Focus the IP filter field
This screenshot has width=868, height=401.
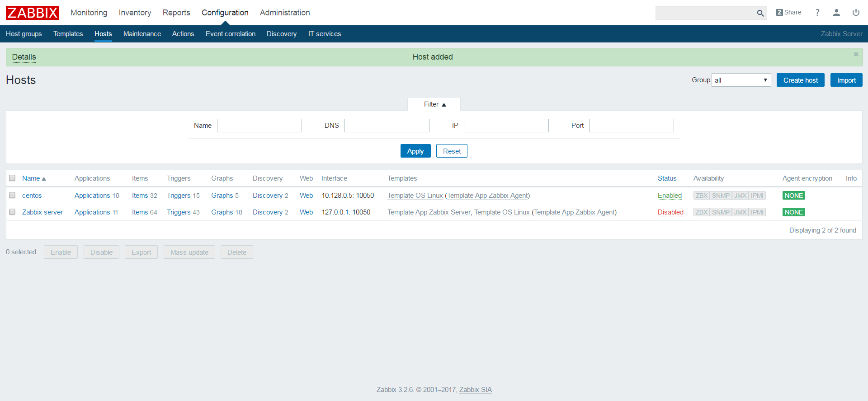pos(506,126)
